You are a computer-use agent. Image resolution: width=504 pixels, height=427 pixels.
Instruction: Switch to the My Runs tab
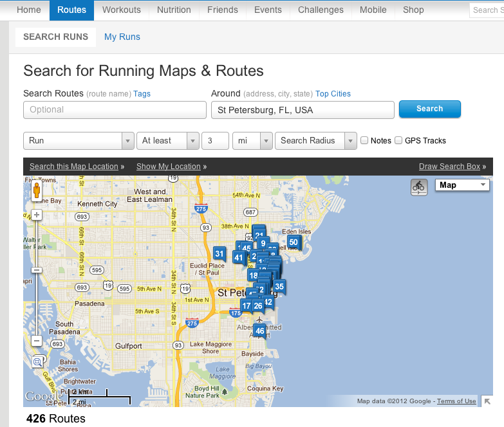click(x=122, y=37)
